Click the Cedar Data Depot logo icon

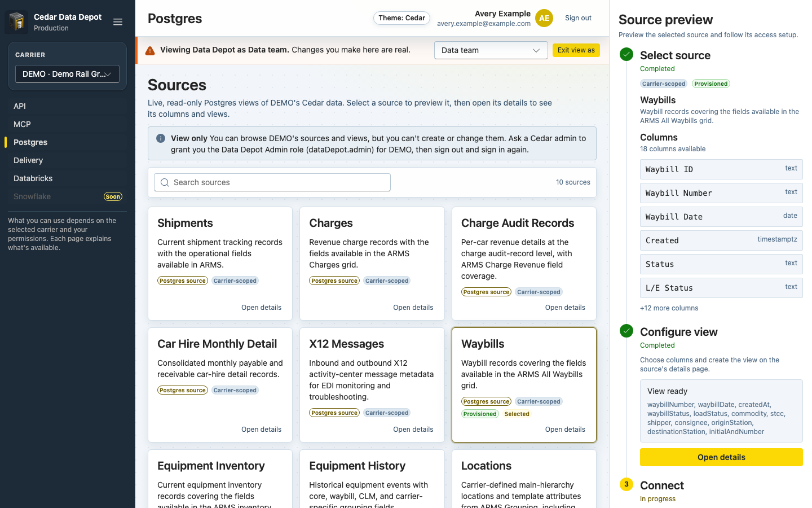click(x=17, y=22)
